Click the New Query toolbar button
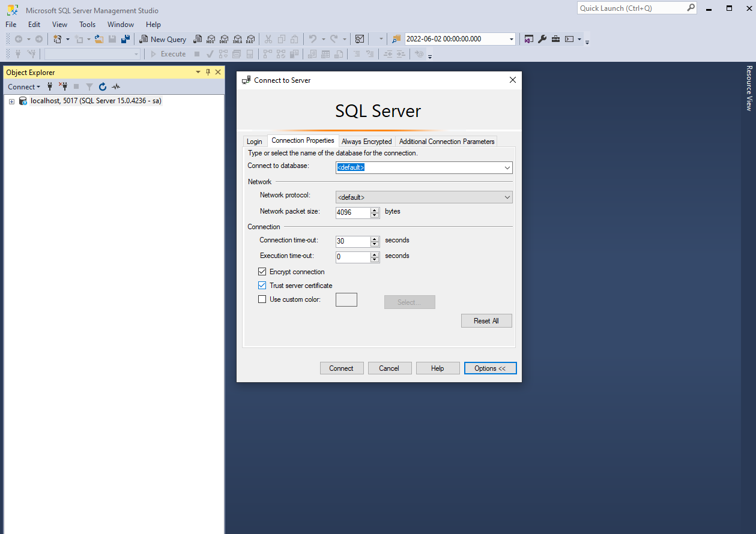 [163, 39]
